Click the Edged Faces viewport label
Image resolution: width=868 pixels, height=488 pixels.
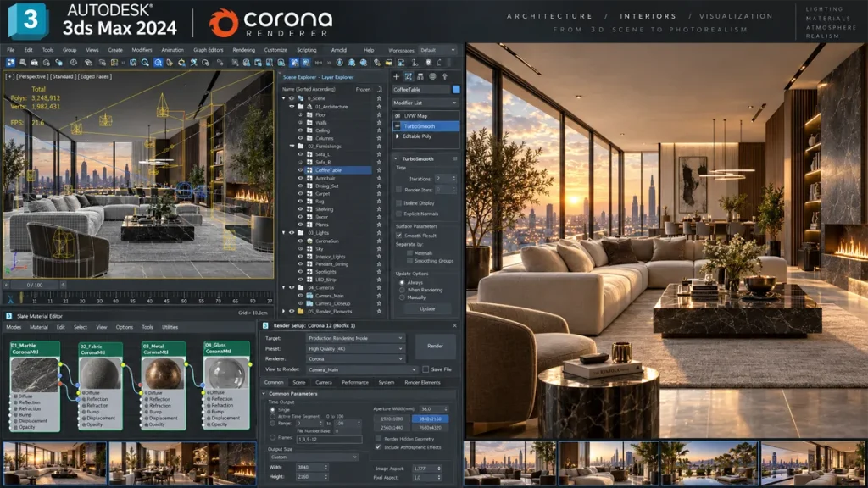(x=95, y=77)
